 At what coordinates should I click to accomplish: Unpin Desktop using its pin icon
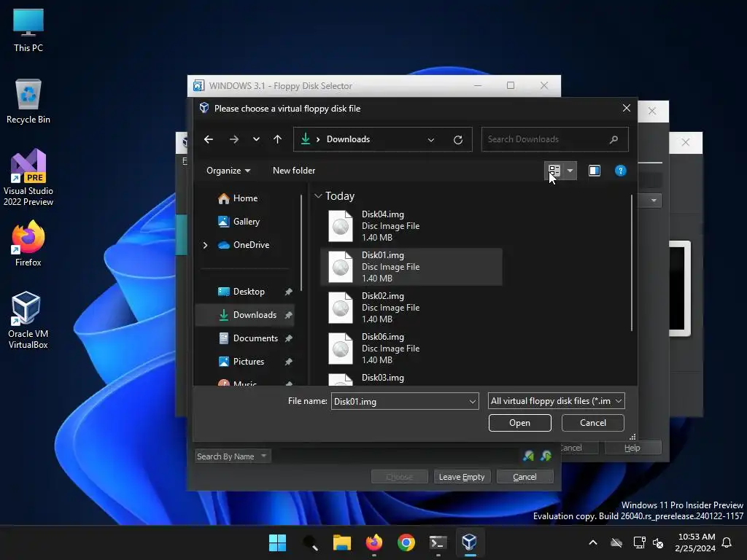coord(288,292)
